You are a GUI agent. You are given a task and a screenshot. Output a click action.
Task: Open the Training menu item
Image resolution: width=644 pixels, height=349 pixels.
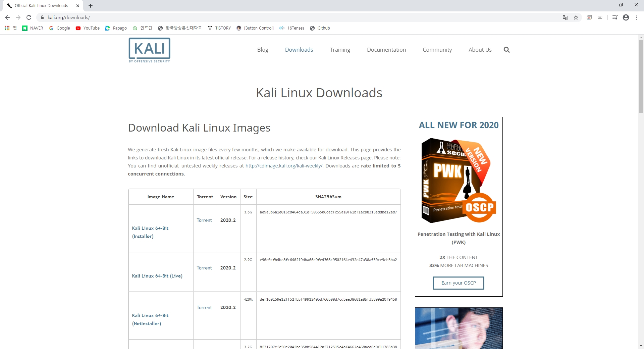(x=340, y=50)
